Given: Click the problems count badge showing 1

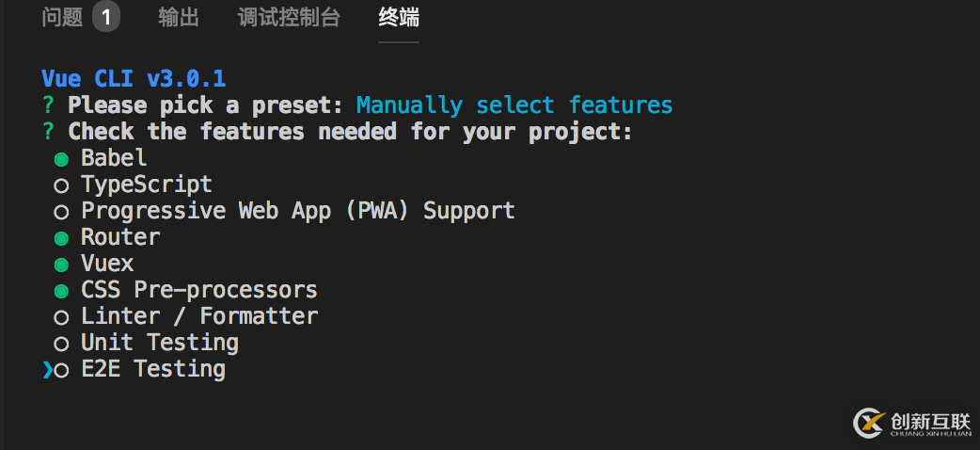Looking at the screenshot, I should coord(106,18).
